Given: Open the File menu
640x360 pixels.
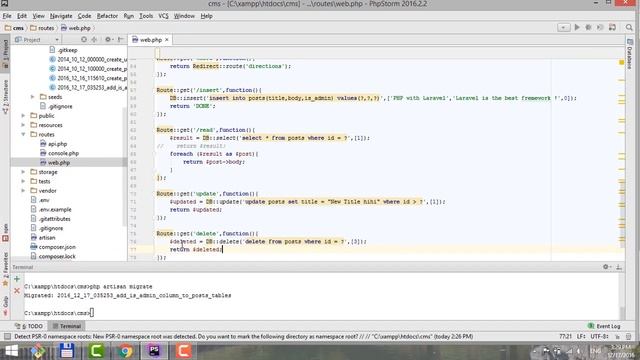Looking at the screenshot, I should [x=7, y=16].
